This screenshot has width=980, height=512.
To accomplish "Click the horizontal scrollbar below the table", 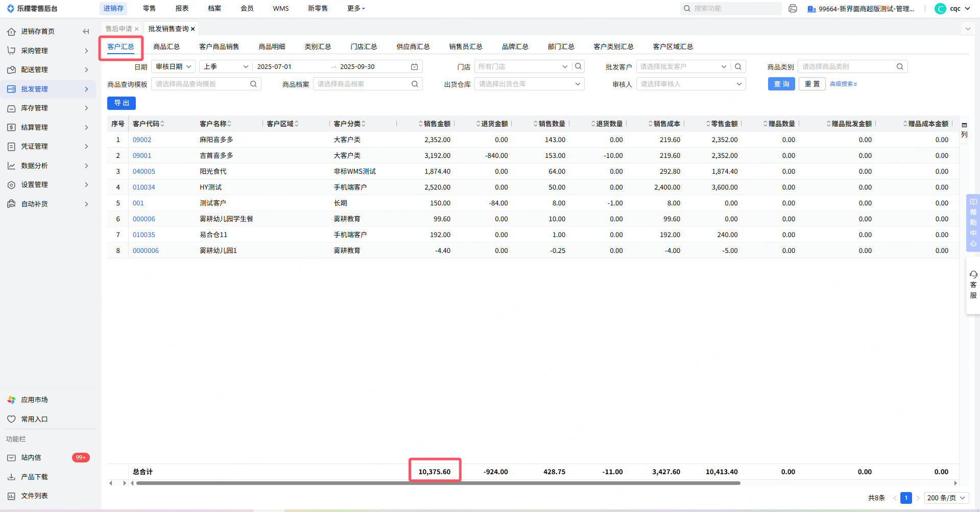I will click(x=438, y=483).
